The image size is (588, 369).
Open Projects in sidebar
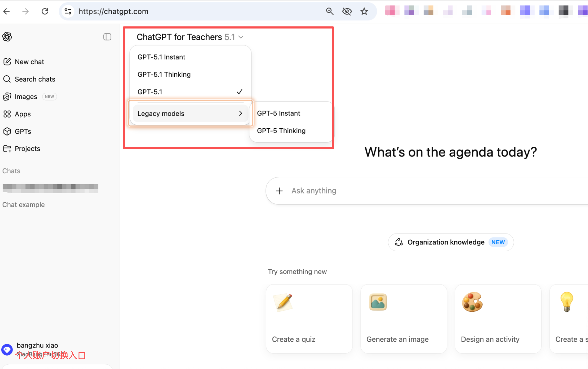[22, 149]
